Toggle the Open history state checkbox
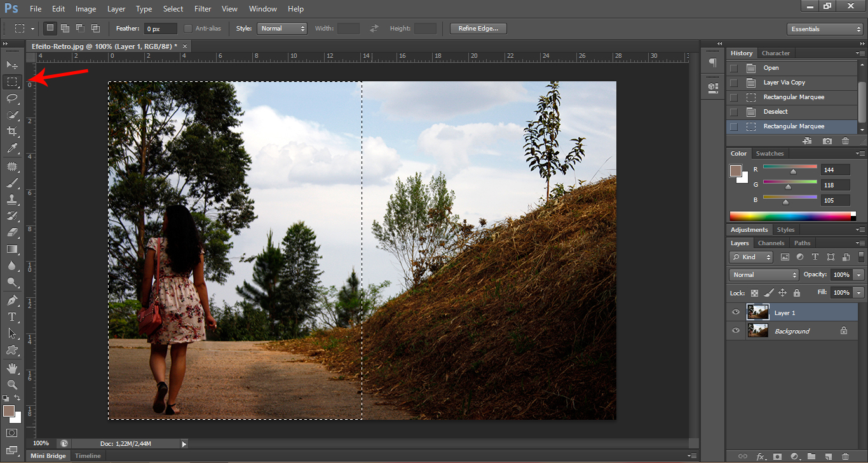The image size is (868, 463). 734,68
